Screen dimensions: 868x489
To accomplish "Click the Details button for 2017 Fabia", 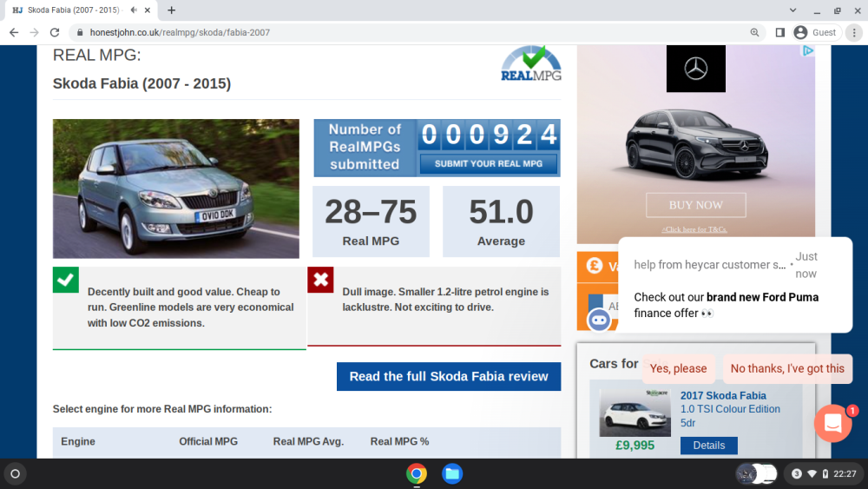I will coord(708,446).
